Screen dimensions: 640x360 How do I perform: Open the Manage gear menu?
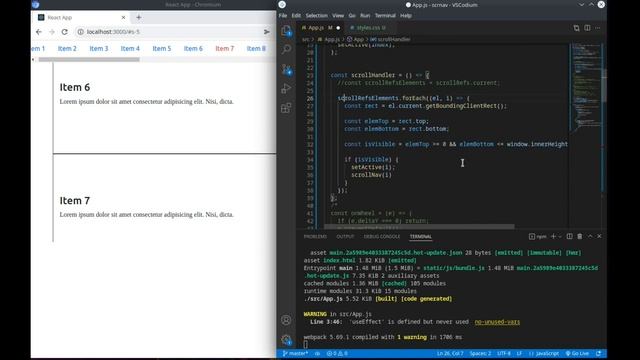click(286, 340)
